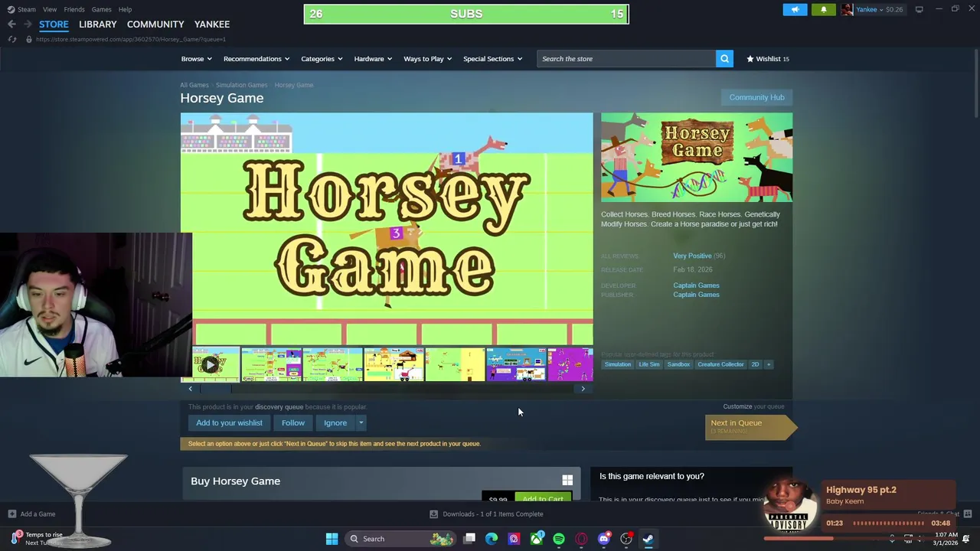980x551 pixels.
Task: Select the Sandbox tag
Action: point(678,364)
